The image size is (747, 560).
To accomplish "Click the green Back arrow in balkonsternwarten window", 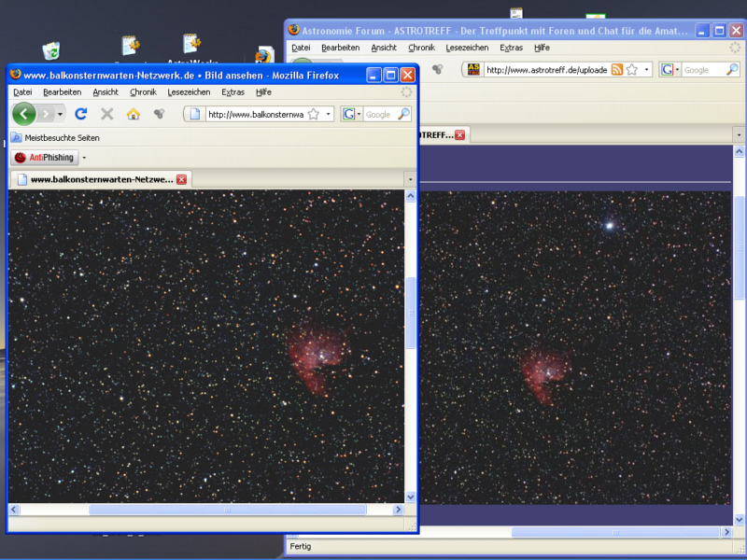I will (x=24, y=114).
